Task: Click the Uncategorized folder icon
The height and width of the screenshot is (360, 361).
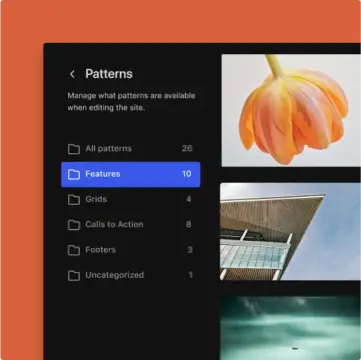Action: click(74, 276)
